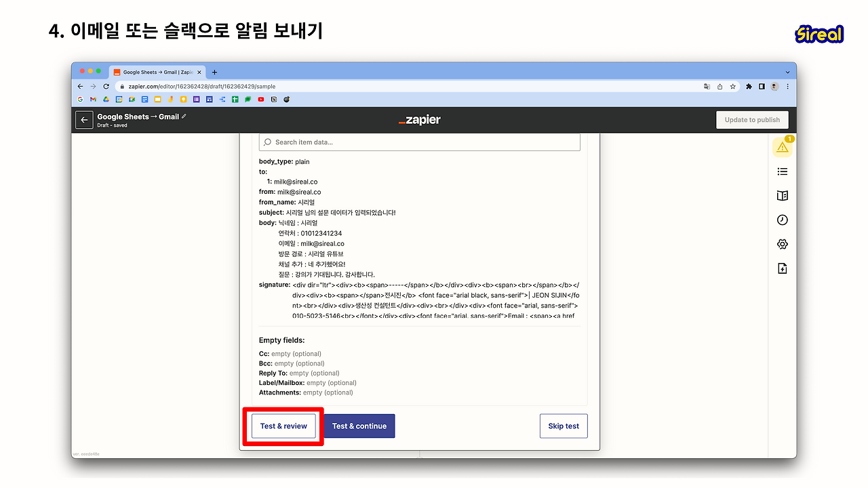Open Google Sheets bookmark
868x488 pixels.
pyautogui.click(x=235, y=100)
